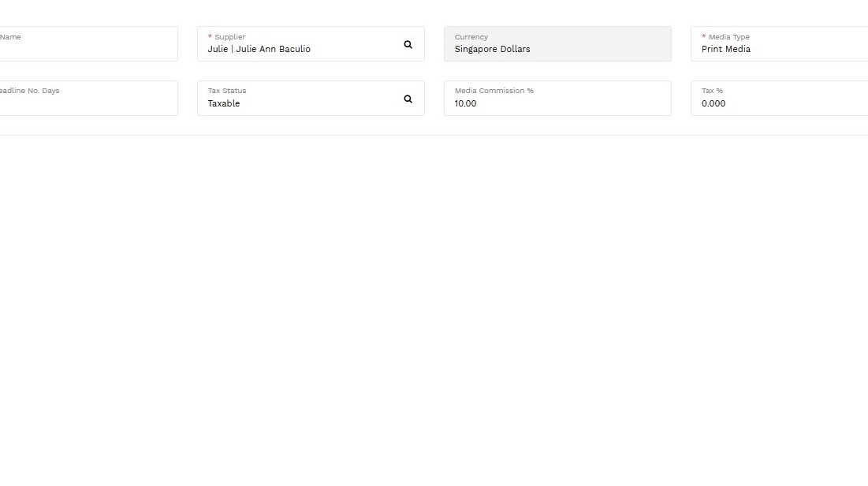This screenshot has height=486, width=868.
Task: Click the red asterisk beside Media Type
Action: pyautogui.click(x=704, y=37)
